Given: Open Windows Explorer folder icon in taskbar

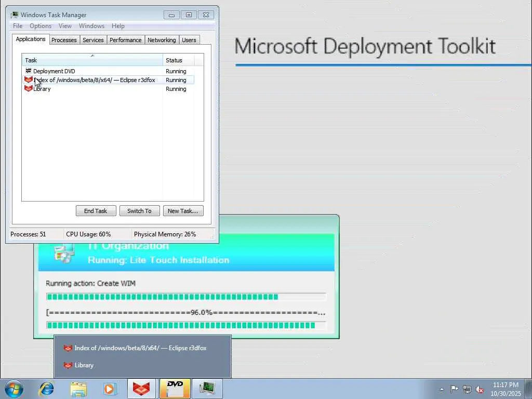Looking at the screenshot, I should pyautogui.click(x=79, y=389).
